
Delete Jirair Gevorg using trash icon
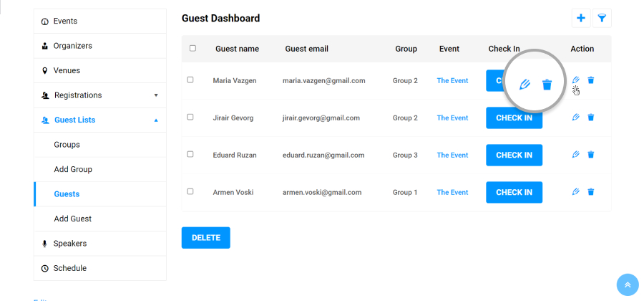(x=590, y=118)
